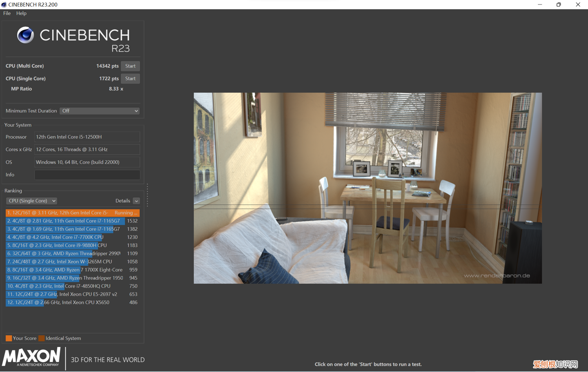
Task: Click the dotted panel divider handle
Action: [x=147, y=195]
